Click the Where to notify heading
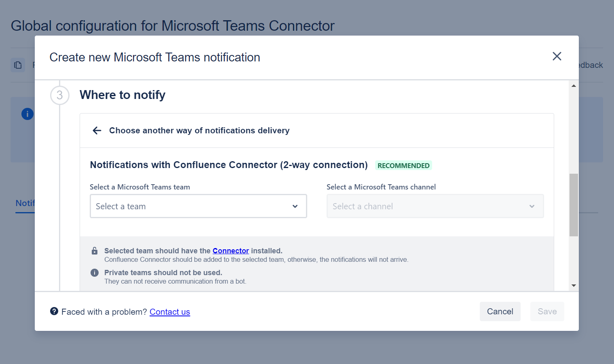The height and width of the screenshot is (364, 614). 122,95
